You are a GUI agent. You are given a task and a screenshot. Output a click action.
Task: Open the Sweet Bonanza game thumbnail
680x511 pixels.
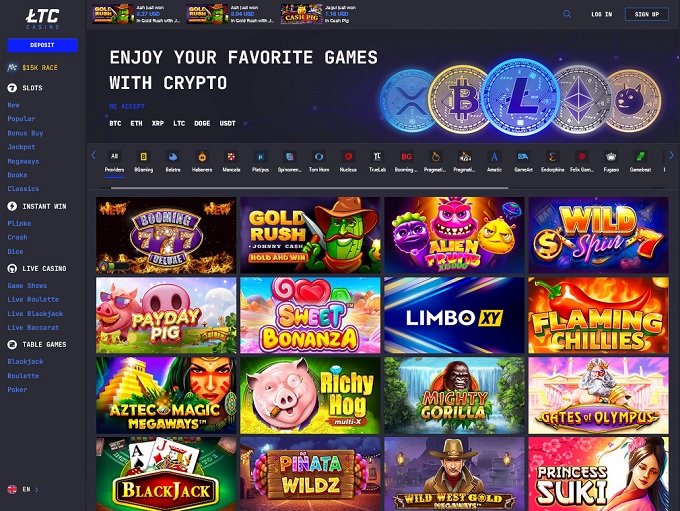310,315
